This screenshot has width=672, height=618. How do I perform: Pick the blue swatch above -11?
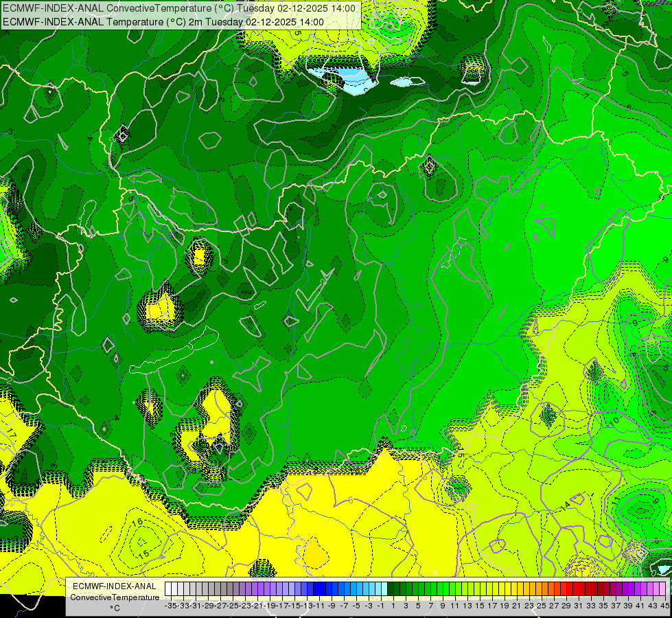click(x=316, y=589)
